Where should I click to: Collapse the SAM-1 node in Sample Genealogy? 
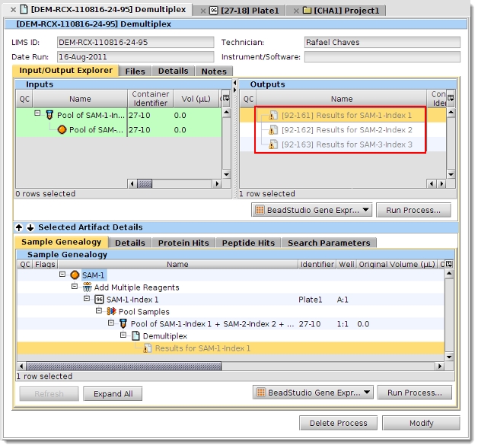(x=62, y=275)
